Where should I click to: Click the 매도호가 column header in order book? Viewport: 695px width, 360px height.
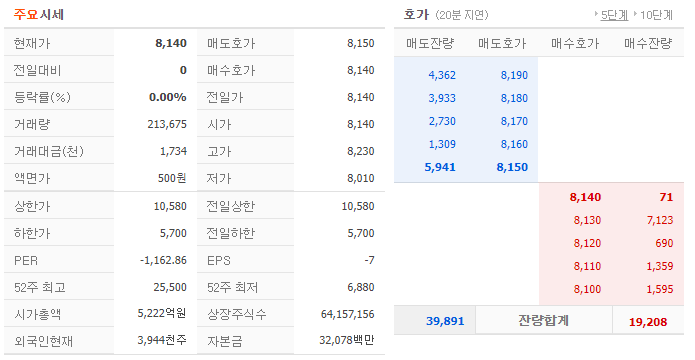(502, 43)
